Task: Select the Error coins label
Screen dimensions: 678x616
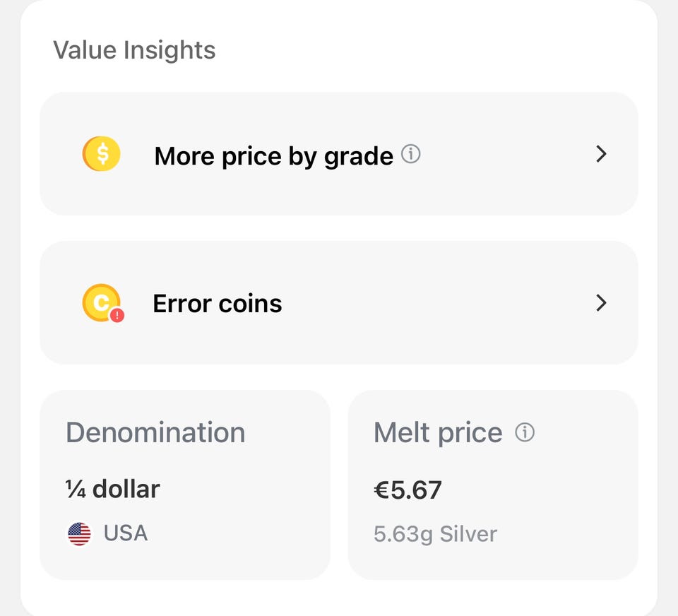Action: (218, 304)
